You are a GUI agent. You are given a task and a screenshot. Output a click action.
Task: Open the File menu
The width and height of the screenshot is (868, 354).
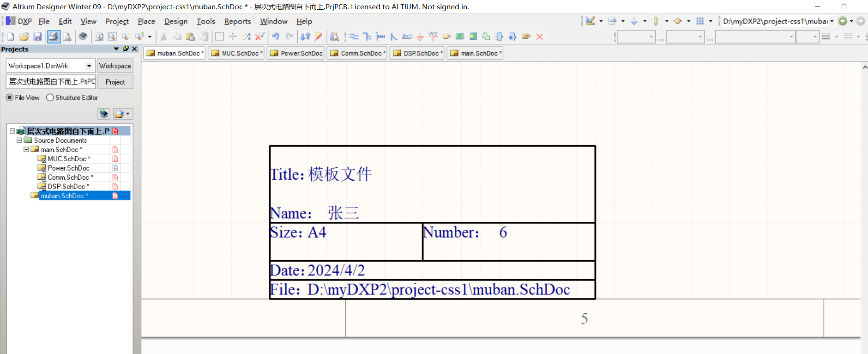pyautogui.click(x=44, y=21)
